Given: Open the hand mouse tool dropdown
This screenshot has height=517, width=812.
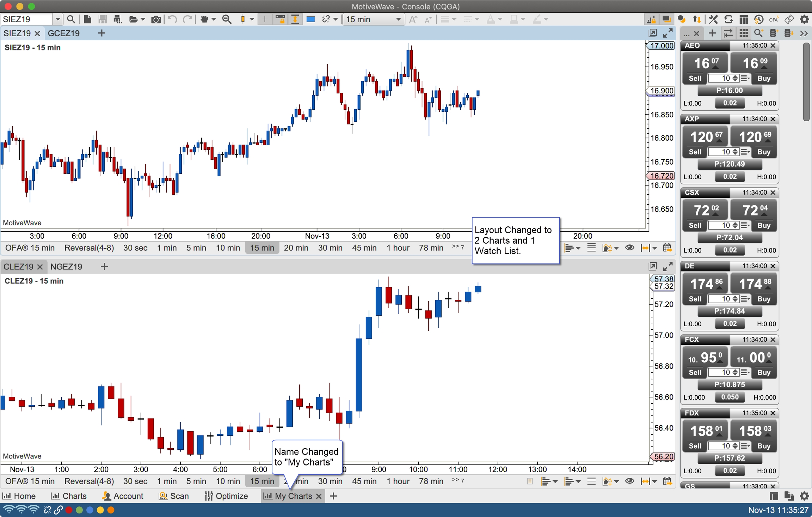Looking at the screenshot, I should point(213,19).
